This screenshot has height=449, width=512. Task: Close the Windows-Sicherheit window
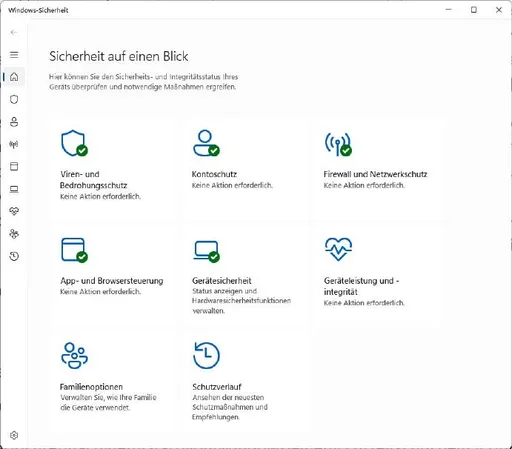(499, 10)
